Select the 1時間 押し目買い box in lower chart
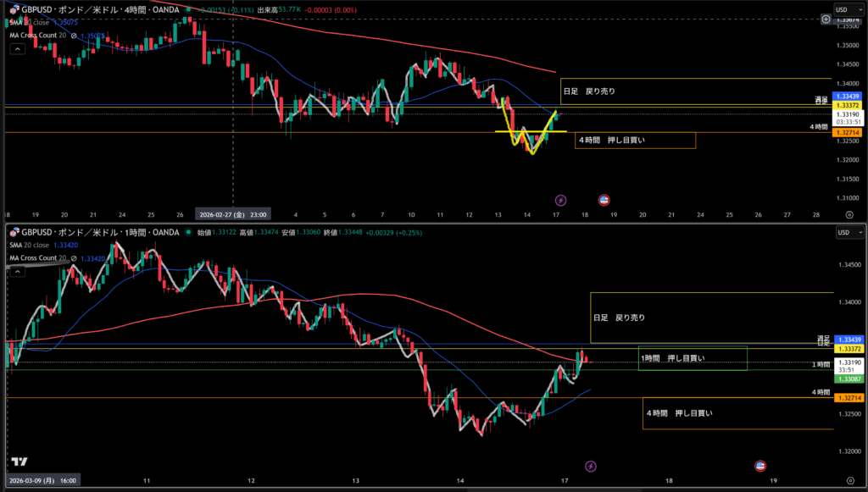 pos(692,358)
